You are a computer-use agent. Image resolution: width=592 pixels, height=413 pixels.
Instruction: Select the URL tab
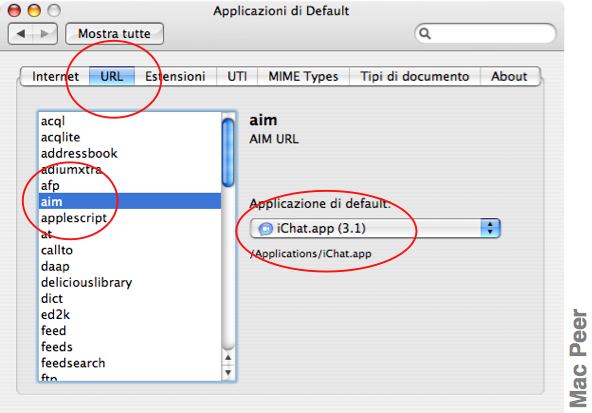112,76
